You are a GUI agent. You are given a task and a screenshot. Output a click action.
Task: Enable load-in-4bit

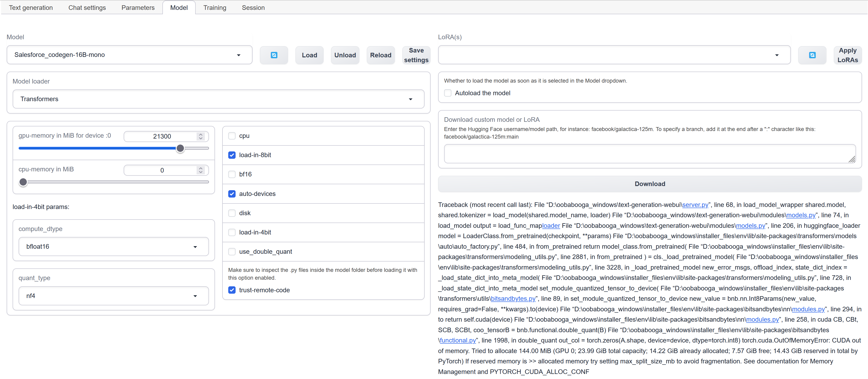coord(232,232)
